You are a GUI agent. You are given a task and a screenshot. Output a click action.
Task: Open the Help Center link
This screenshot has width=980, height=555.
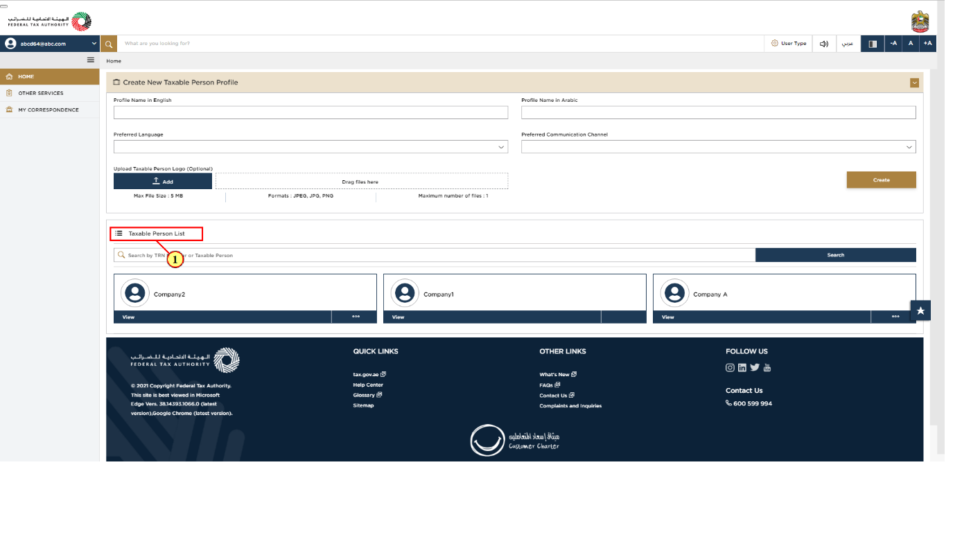pyautogui.click(x=368, y=385)
